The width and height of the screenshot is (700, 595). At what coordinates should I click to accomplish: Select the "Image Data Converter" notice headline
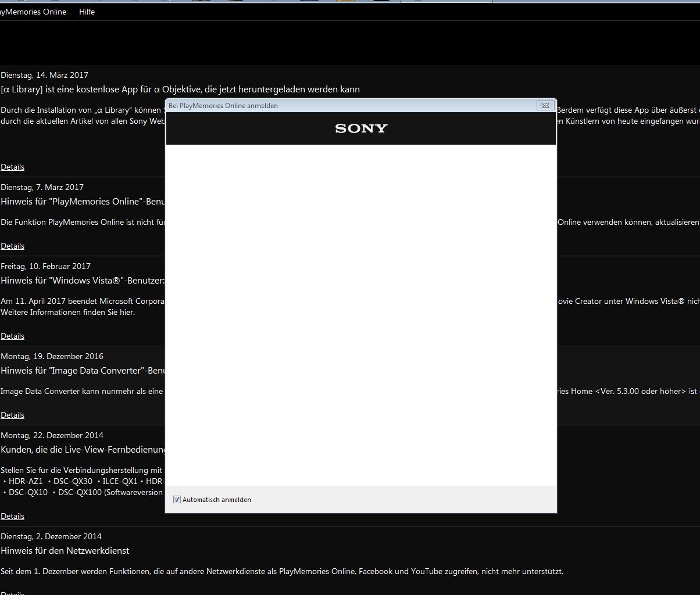[83, 371]
